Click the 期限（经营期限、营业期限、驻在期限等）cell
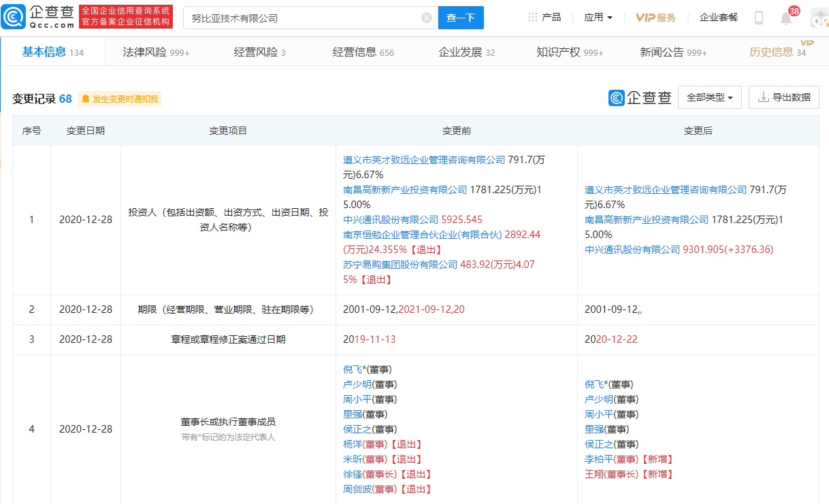The image size is (829, 504). 228,309
